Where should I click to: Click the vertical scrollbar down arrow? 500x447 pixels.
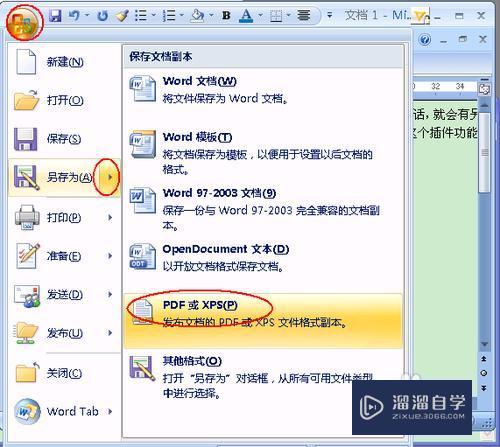click(485, 344)
